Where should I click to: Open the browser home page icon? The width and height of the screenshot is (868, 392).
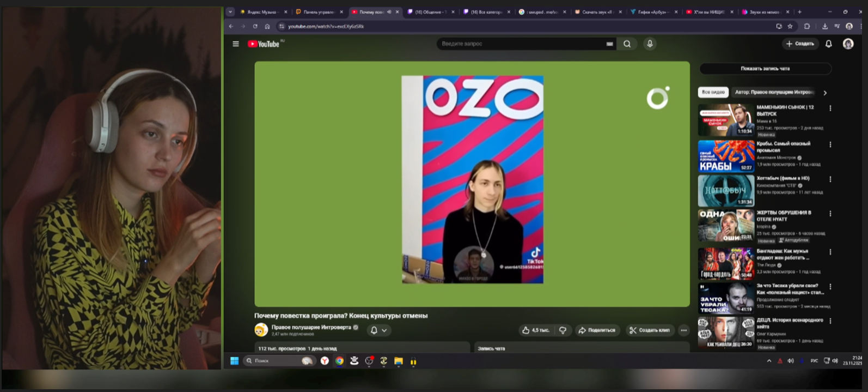pyautogui.click(x=267, y=26)
